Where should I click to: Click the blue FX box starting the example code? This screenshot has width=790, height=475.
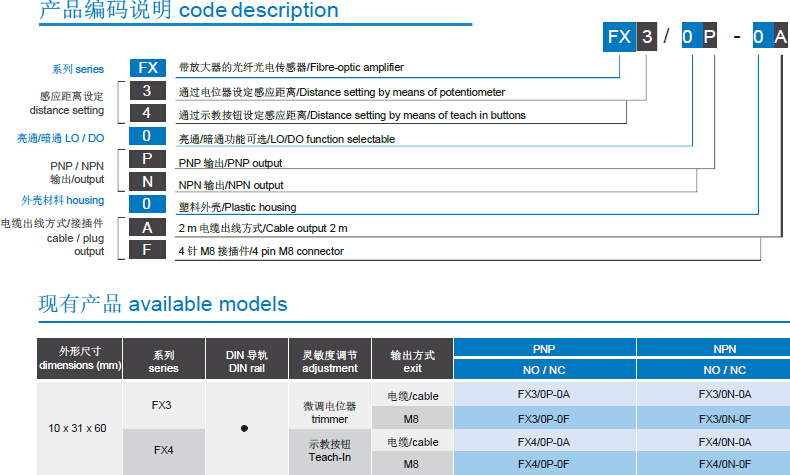620,38
